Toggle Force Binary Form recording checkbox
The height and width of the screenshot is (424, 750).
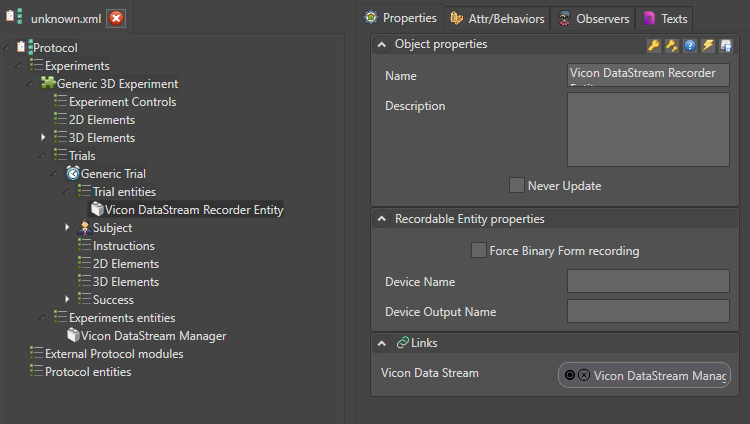click(x=479, y=250)
